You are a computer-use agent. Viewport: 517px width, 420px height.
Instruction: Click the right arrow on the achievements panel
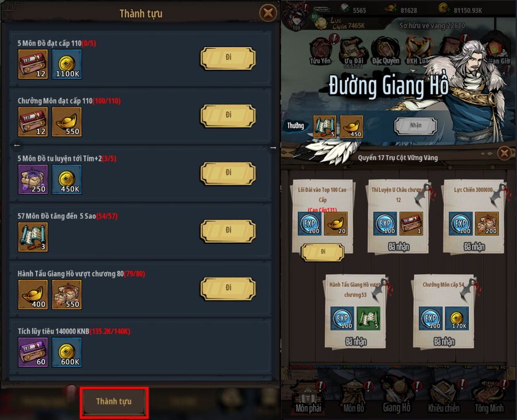point(273,147)
